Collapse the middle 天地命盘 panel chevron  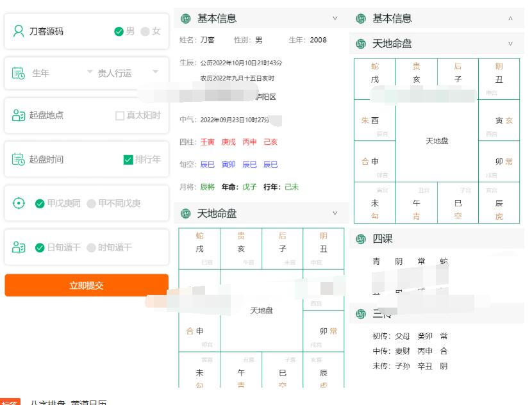click(x=335, y=213)
